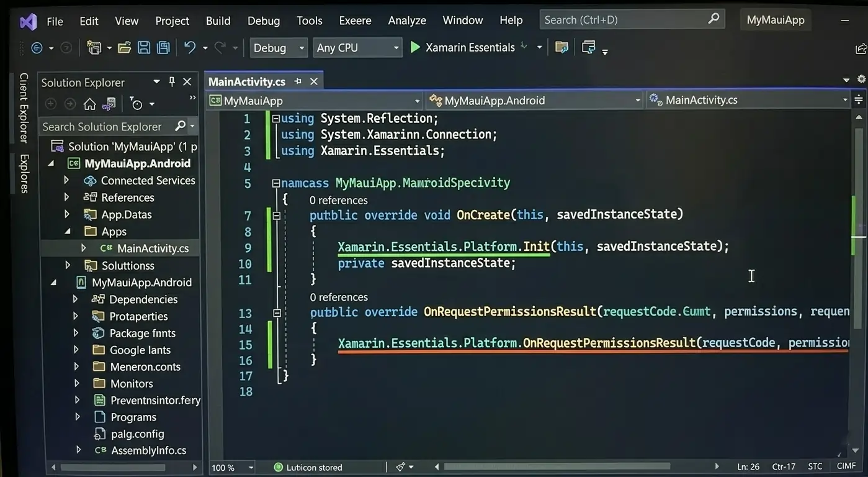Click the Undo icon
The width and height of the screenshot is (868, 477).
coord(190,47)
